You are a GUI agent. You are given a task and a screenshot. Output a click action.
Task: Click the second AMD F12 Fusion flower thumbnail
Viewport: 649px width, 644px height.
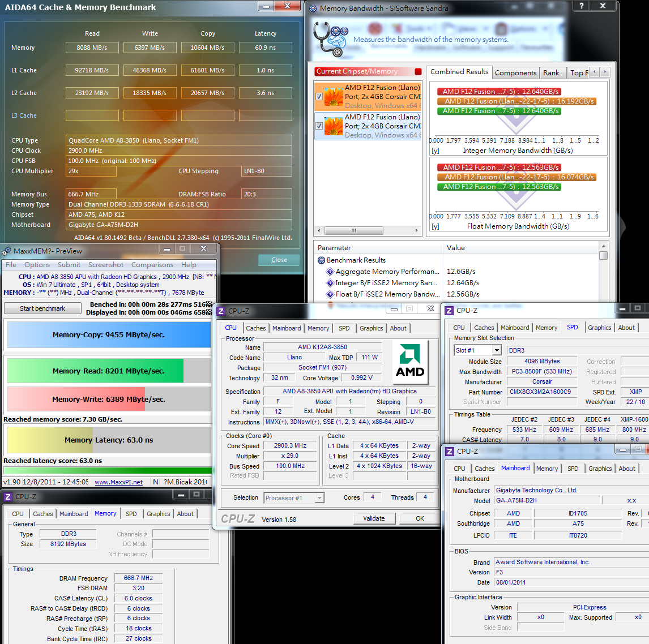[334, 126]
